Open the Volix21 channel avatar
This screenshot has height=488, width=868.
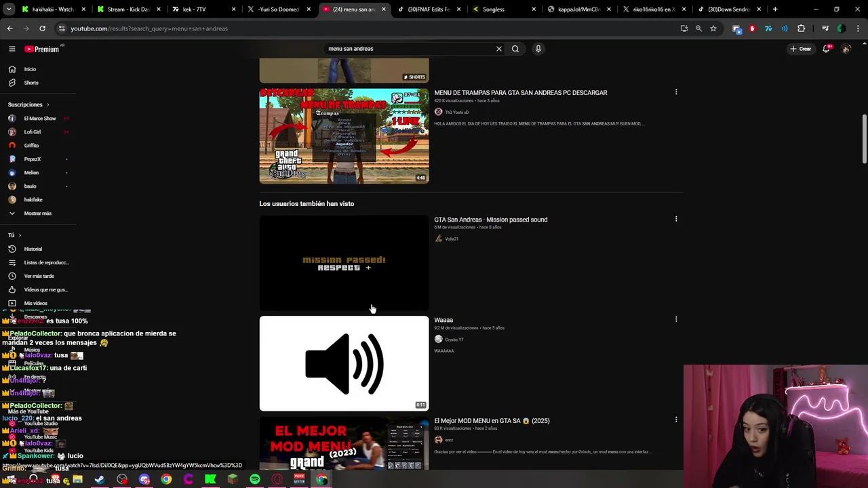coord(438,239)
